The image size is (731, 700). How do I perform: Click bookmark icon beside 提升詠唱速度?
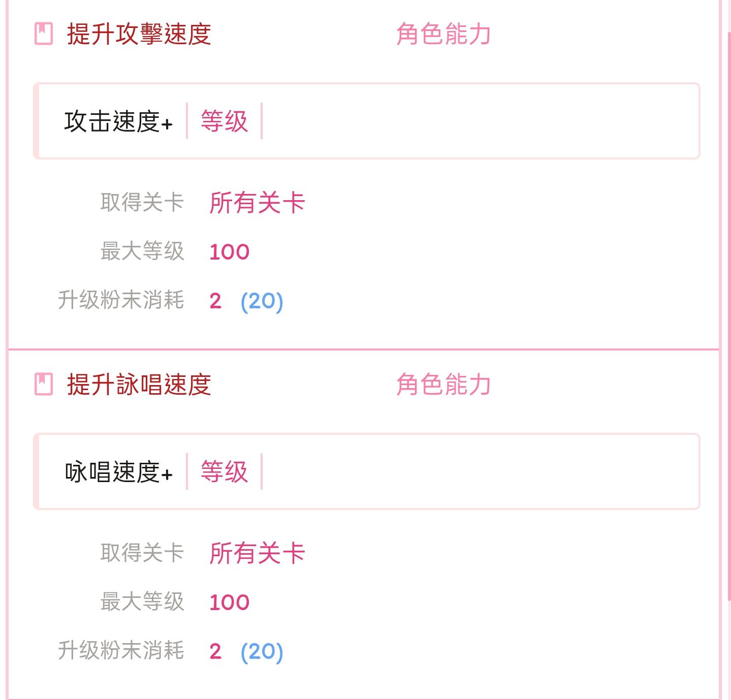(44, 384)
